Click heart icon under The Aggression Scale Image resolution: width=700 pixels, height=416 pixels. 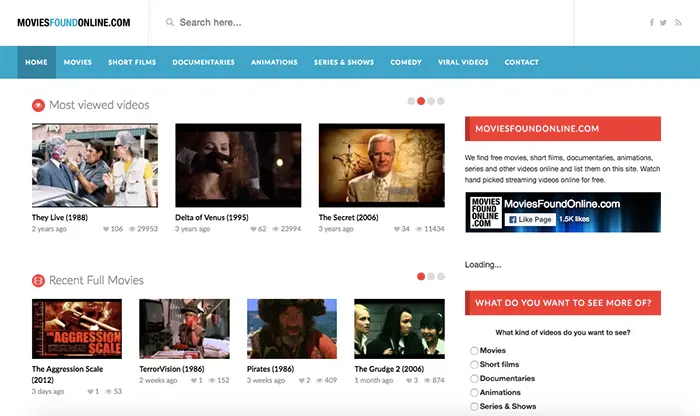pyautogui.click(x=90, y=391)
